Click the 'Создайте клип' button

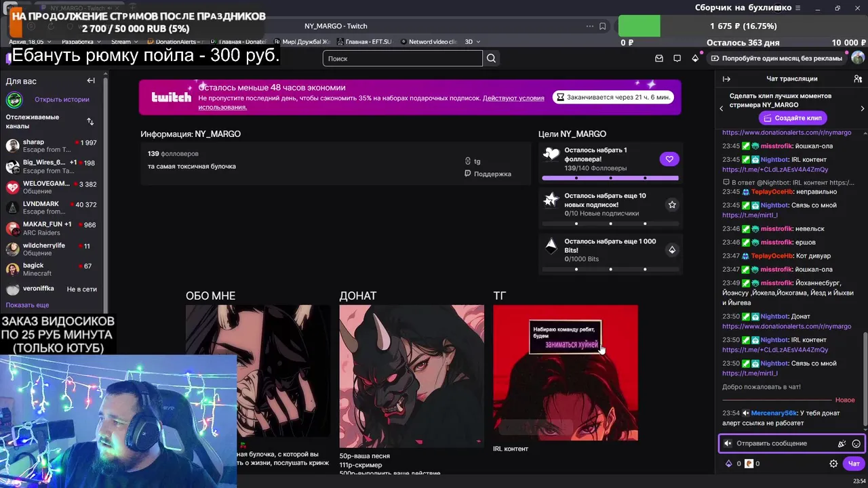point(793,118)
